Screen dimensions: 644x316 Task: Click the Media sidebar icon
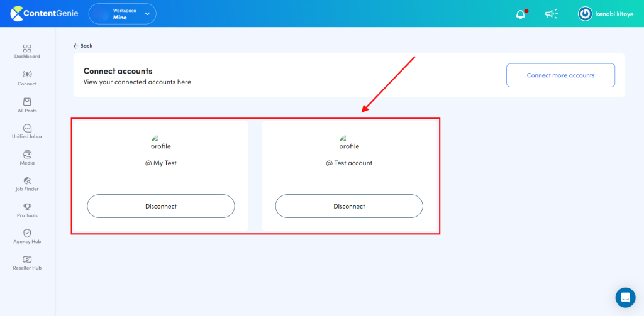click(27, 155)
